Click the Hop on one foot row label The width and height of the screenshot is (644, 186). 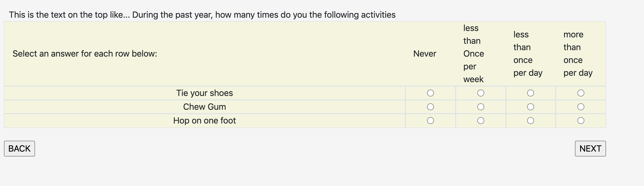(x=204, y=121)
